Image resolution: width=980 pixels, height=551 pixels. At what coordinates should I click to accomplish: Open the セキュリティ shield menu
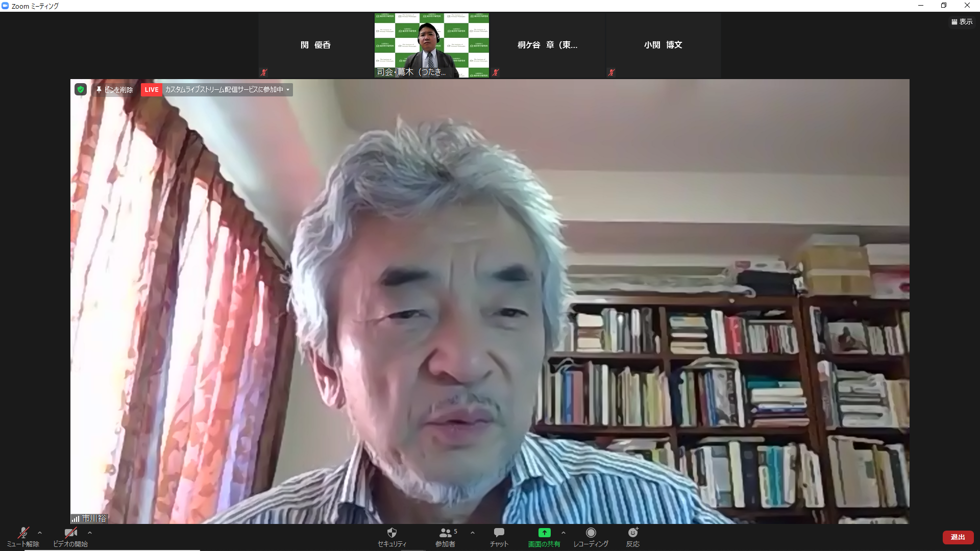click(392, 537)
